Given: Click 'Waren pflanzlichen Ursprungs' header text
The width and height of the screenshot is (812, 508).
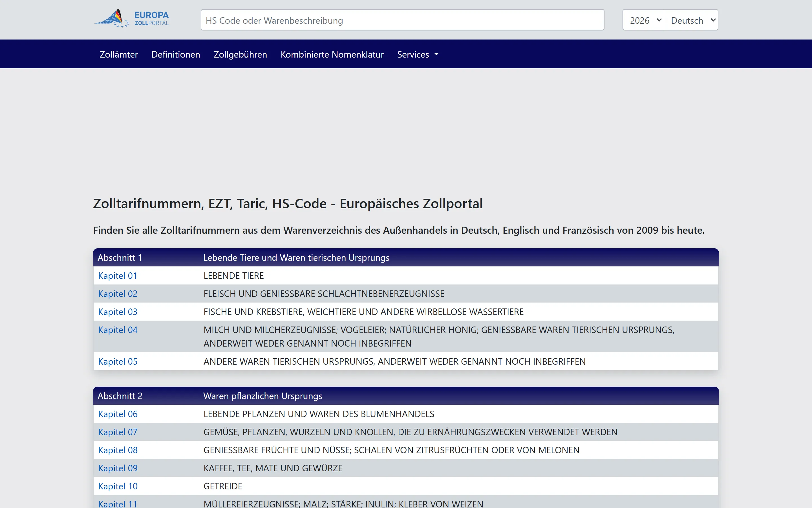Looking at the screenshot, I should coord(263,396).
